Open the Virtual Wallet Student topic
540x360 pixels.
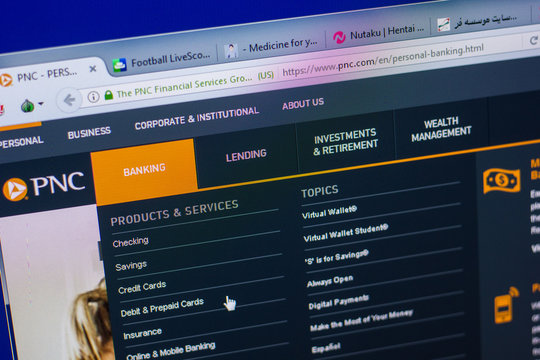pyautogui.click(x=346, y=233)
